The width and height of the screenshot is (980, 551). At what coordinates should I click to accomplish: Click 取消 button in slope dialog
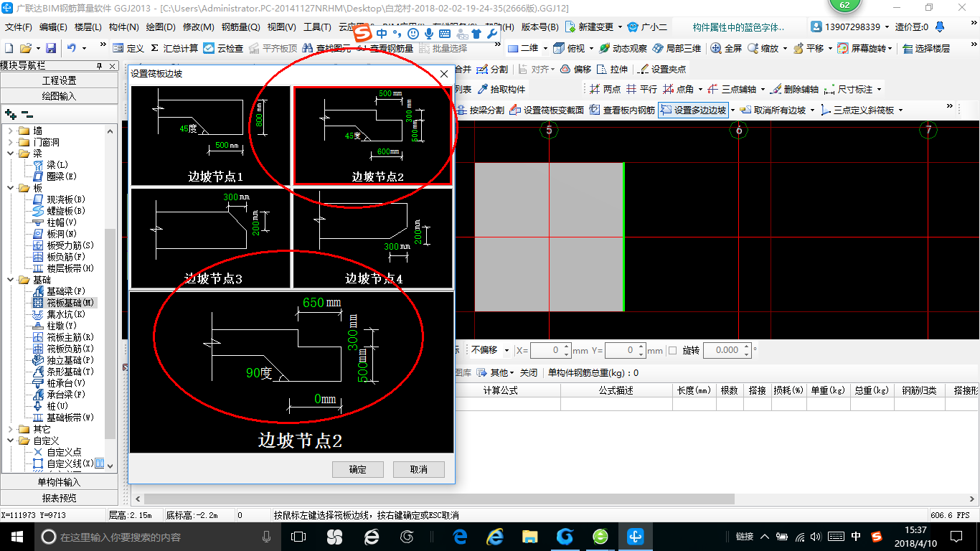(419, 469)
